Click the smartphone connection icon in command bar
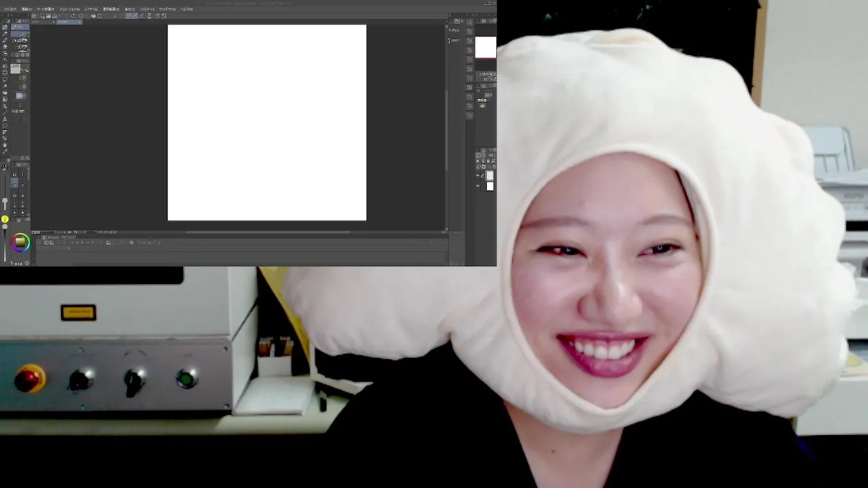868x488 pixels. [x=149, y=16]
